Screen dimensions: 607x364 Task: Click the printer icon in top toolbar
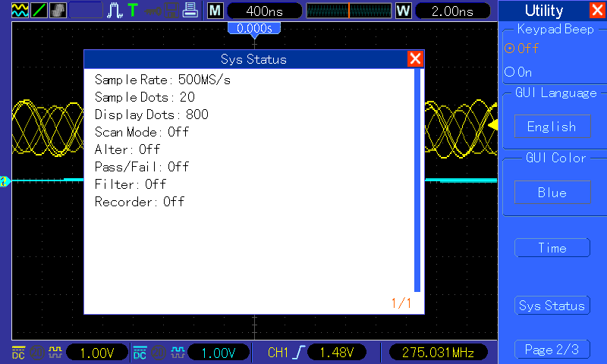(x=190, y=10)
